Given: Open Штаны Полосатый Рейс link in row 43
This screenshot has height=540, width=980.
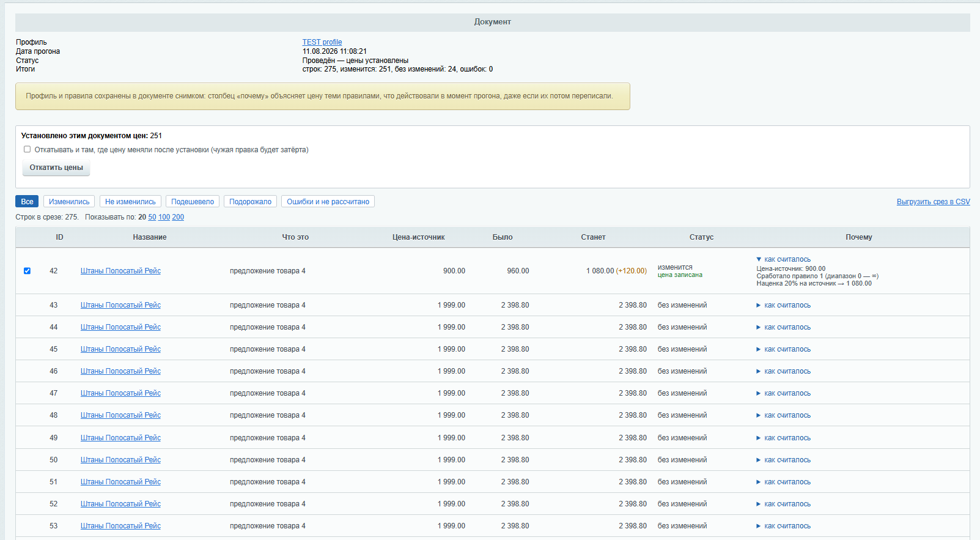Looking at the screenshot, I should (x=120, y=305).
